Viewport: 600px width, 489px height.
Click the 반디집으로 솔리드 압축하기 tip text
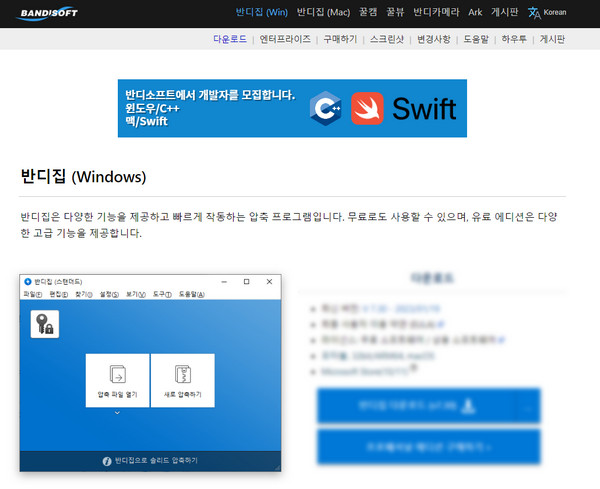pos(157,460)
